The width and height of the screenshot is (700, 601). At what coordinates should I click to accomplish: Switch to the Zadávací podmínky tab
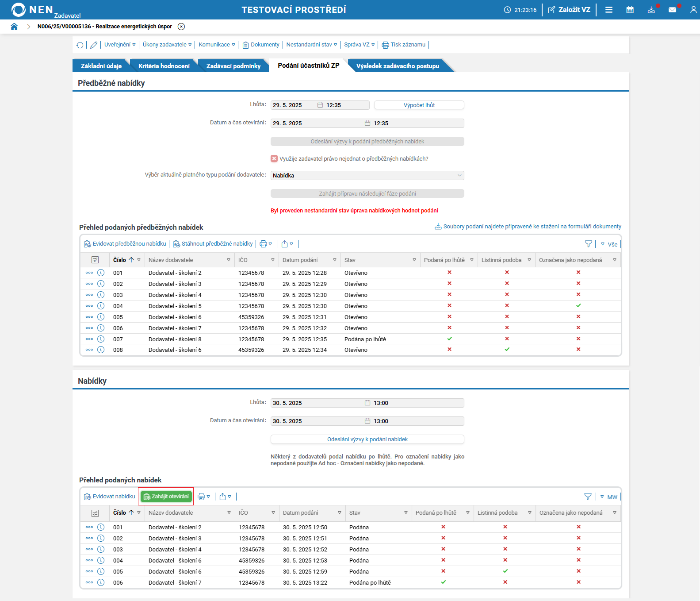coord(233,66)
